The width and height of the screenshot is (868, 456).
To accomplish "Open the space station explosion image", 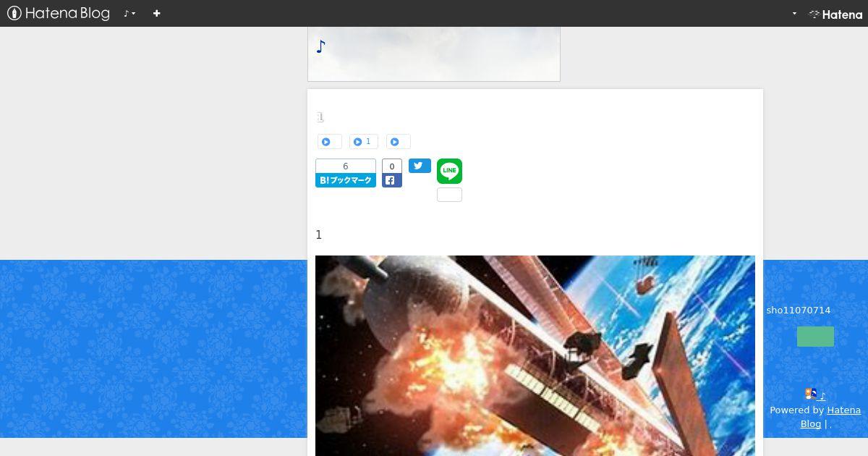I will 535,355.
